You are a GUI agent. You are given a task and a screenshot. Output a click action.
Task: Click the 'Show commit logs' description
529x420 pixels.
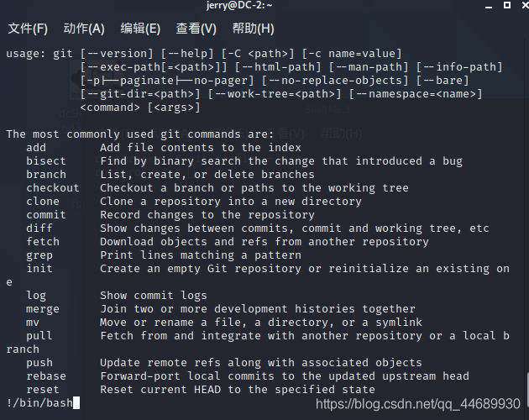tap(153, 296)
